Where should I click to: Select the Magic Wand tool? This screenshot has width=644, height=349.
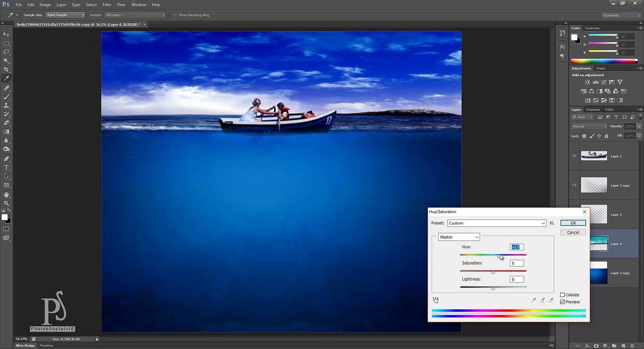(x=6, y=61)
